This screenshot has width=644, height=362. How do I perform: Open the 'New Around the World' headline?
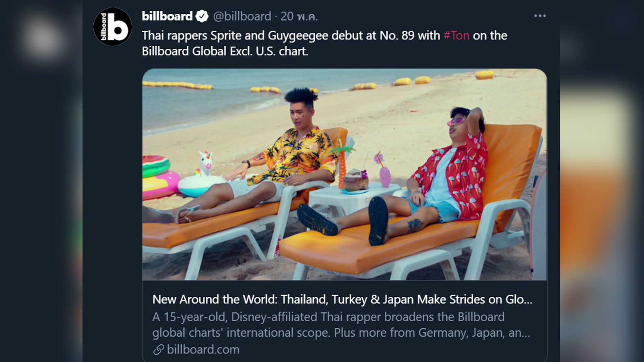pyautogui.click(x=342, y=299)
